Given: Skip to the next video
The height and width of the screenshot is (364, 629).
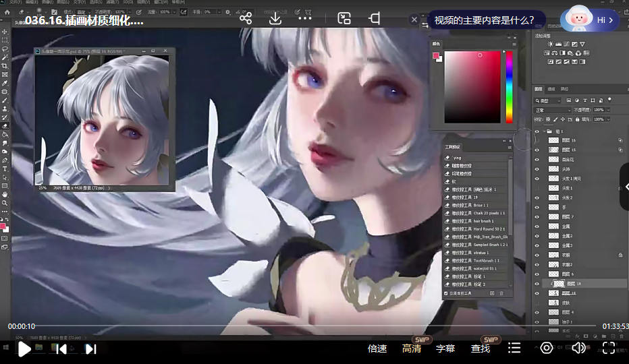Looking at the screenshot, I should click(x=91, y=348).
